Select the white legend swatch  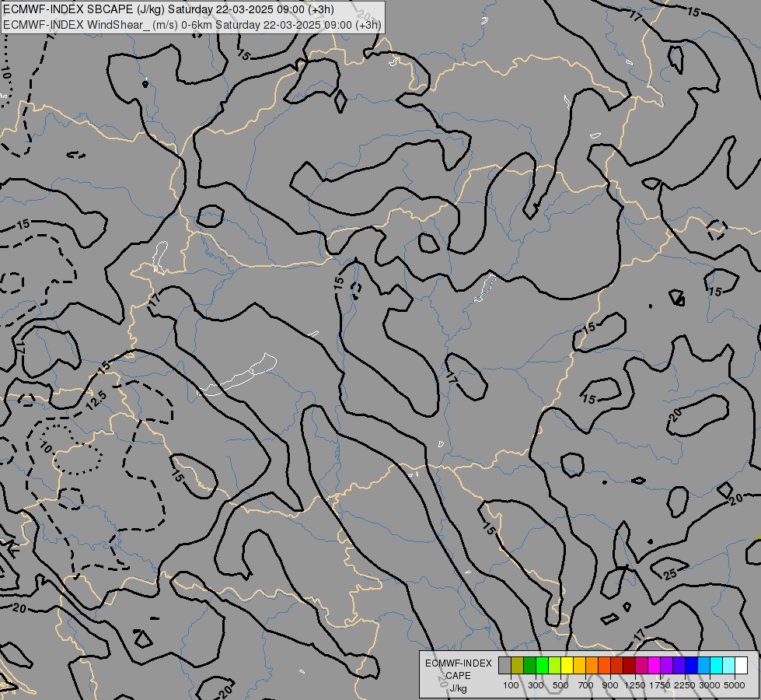pos(741,665)
